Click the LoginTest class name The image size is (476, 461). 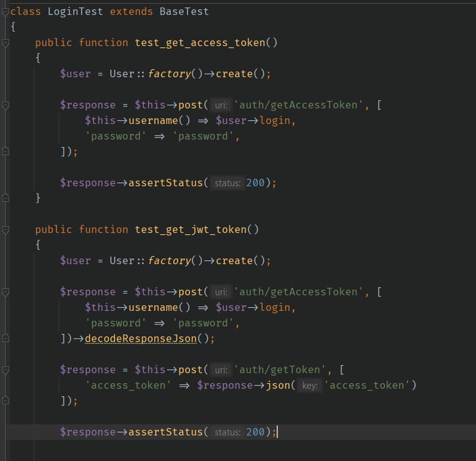[x=75, y=12]
